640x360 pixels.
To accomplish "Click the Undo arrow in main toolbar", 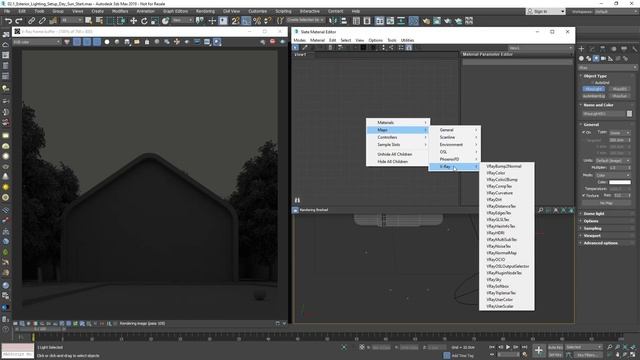I will point(8,21).
